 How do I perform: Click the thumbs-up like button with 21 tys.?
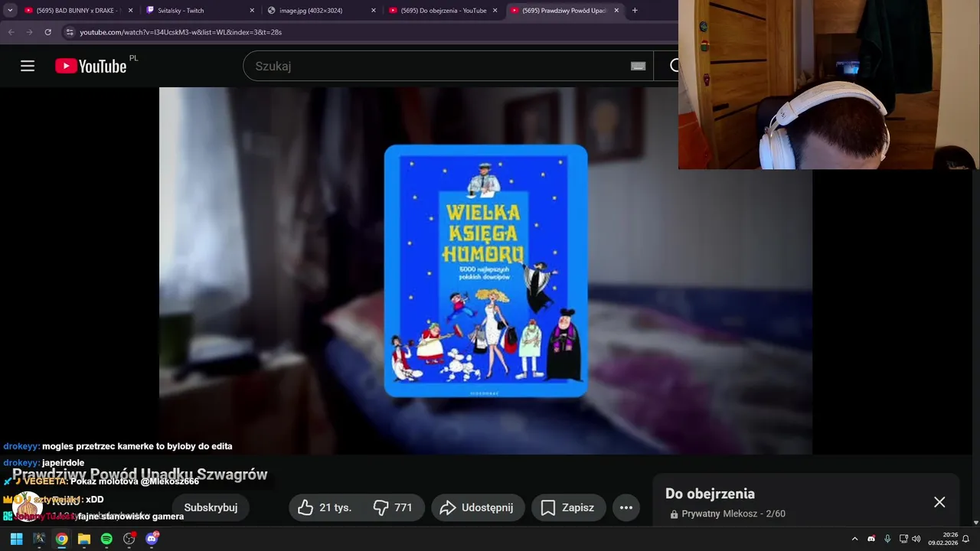325,507
